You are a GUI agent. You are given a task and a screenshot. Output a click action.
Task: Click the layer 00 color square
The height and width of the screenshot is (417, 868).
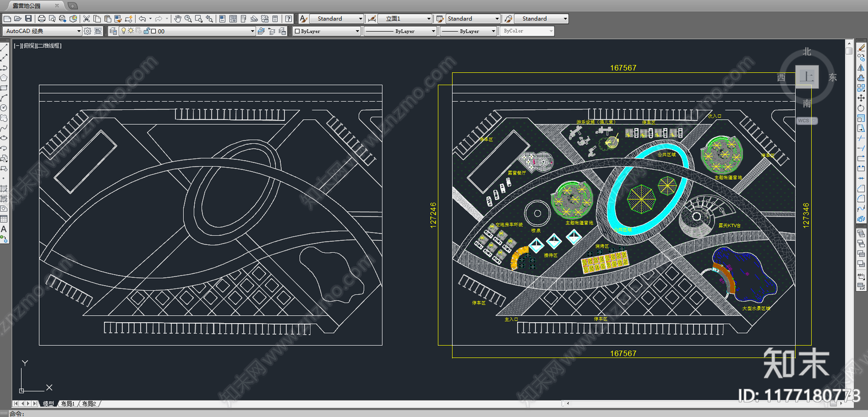pyautogui.click(x=154, y=31)
